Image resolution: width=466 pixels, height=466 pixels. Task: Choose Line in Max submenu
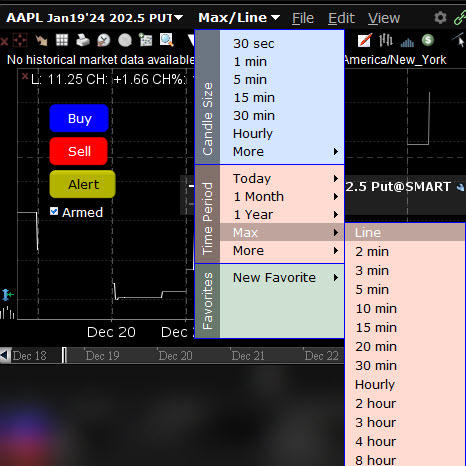tap(405, 232)
